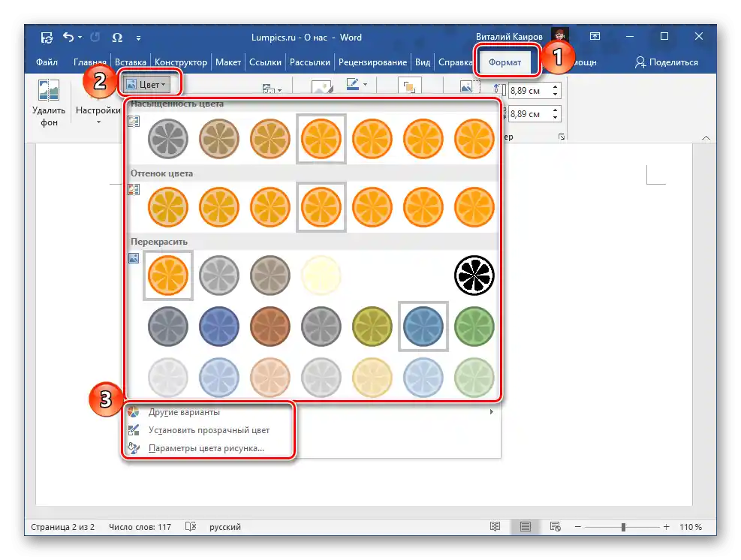This screenshot has height=560, width=741.
Task: Apply the washout recolor option
Action: (x=321, y=275)
